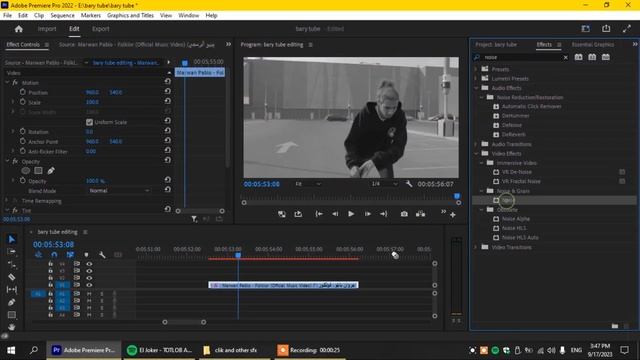This screenshot has height=360, width=640.
Task: Open workspaces icon in header
Action: click(x=586, y=29)
